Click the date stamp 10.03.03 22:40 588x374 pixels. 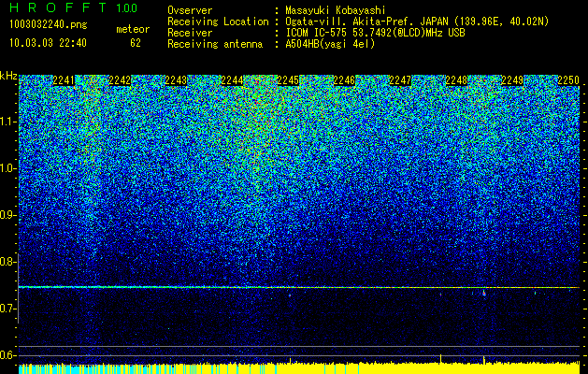(48, 43)
